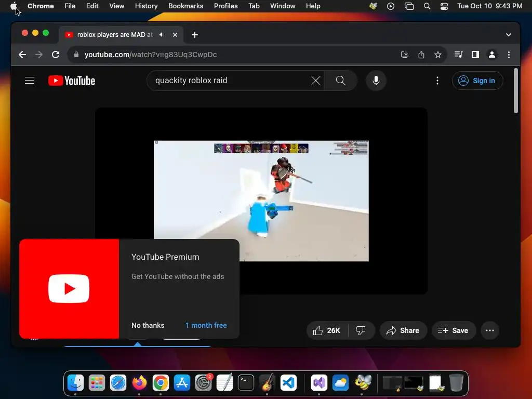The image size is (532, 399).
Task: Open Finder from the Dock
Action: 75,383
